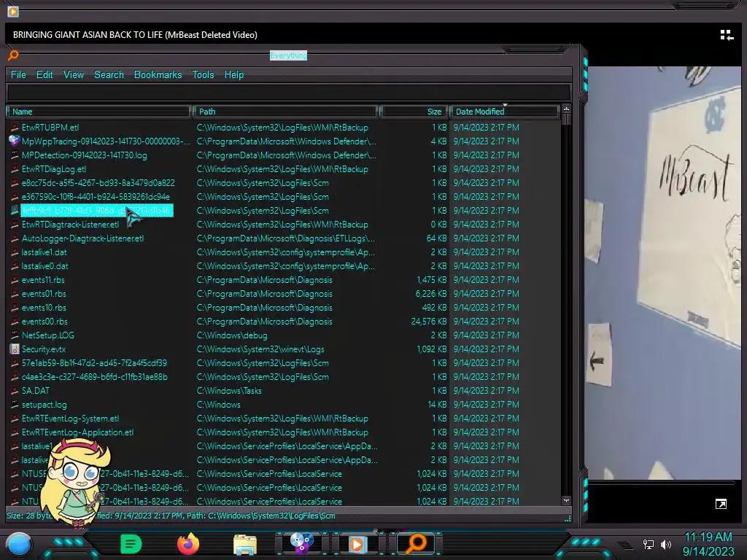Click the Everything magnifier icon in the title bar
The image size is (747, 560).
pyautogui.click(x=13, y=55)
